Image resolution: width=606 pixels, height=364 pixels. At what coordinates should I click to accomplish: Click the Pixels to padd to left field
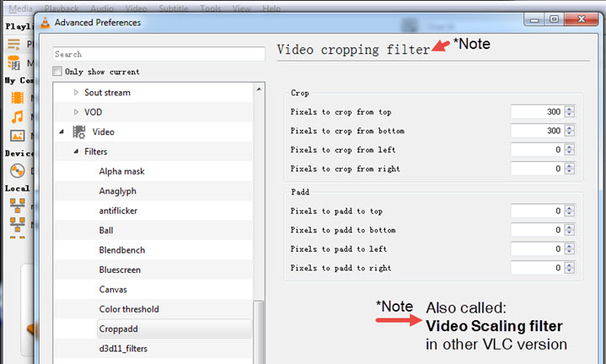(536, 249)
